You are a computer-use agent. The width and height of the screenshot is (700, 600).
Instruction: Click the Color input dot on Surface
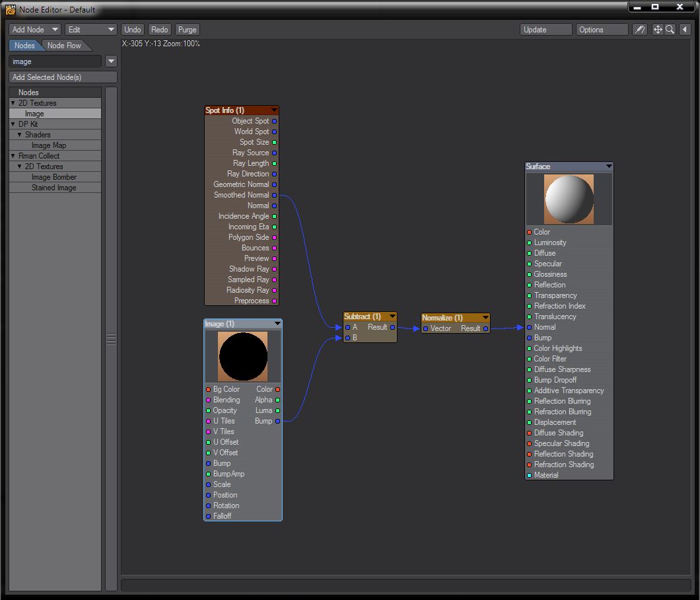(x=530, y=232)
